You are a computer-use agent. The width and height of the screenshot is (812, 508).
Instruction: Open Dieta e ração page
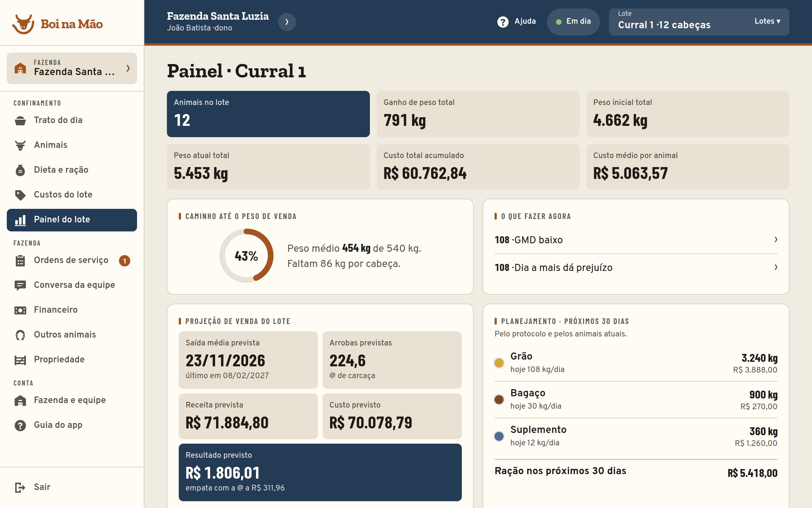[72, 170]
